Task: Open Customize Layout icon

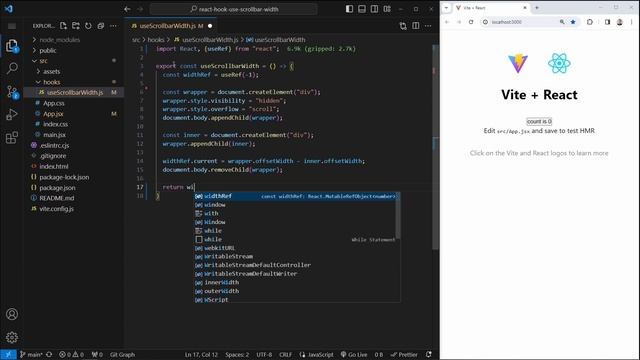Action: click(387, 9)
